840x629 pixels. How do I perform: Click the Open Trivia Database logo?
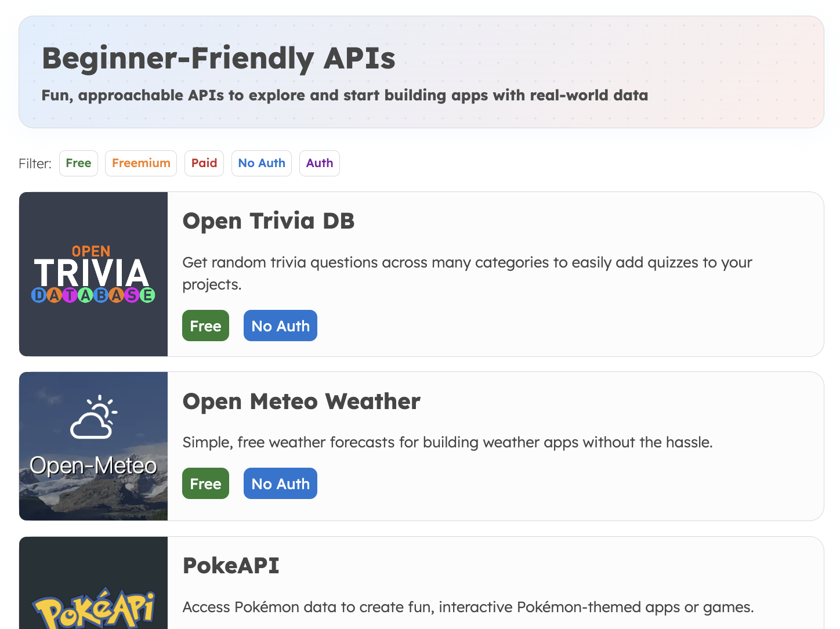(x=93, y=274)
